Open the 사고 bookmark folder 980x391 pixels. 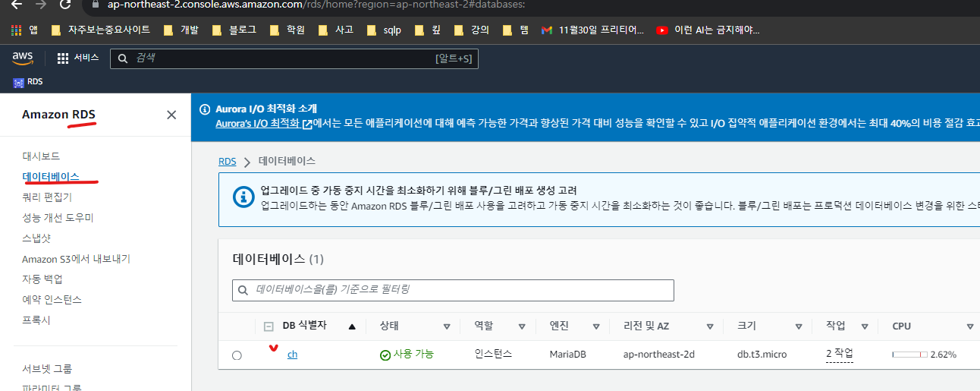point(335,30)
